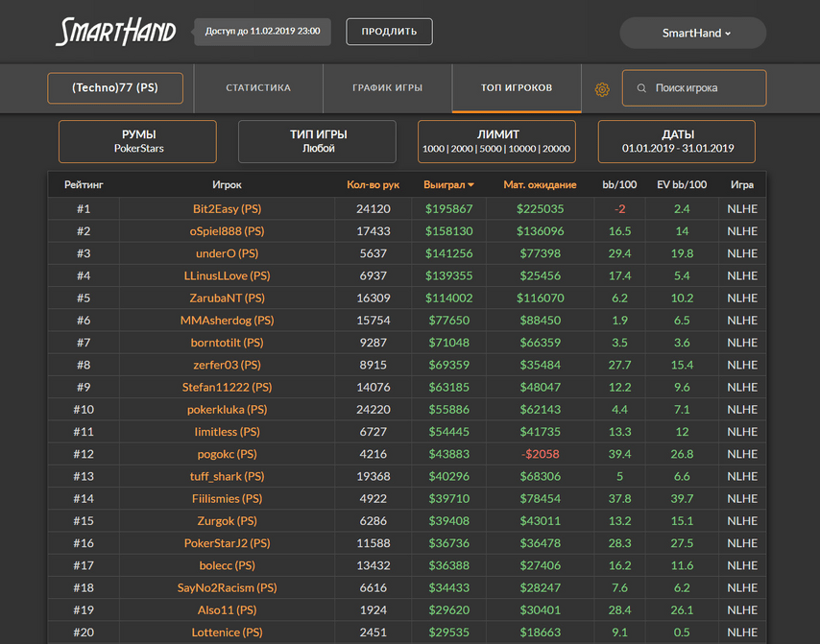Open player MMAsherdog (PS)
Screen dimensions: 820x644
coord(227,321)
